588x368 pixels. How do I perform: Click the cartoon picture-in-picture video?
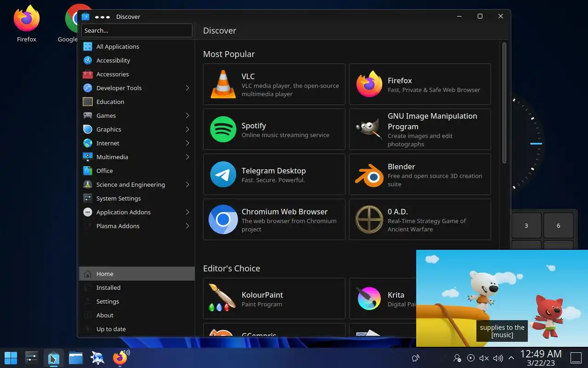[x=502, y=298]
